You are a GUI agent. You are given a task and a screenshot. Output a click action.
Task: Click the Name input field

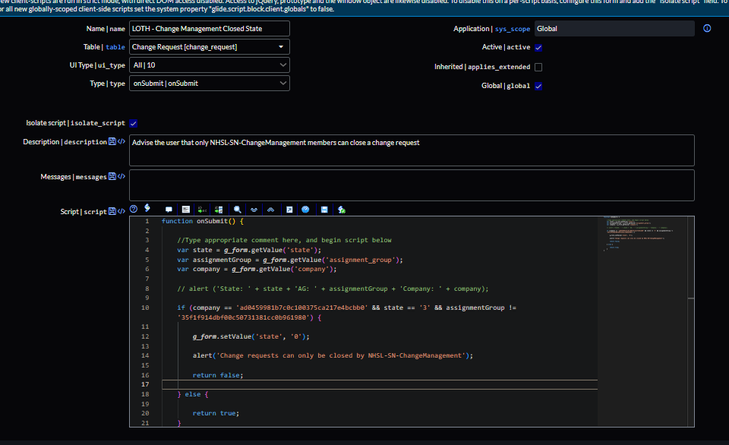pyautogui.click(x=209, y=29)
